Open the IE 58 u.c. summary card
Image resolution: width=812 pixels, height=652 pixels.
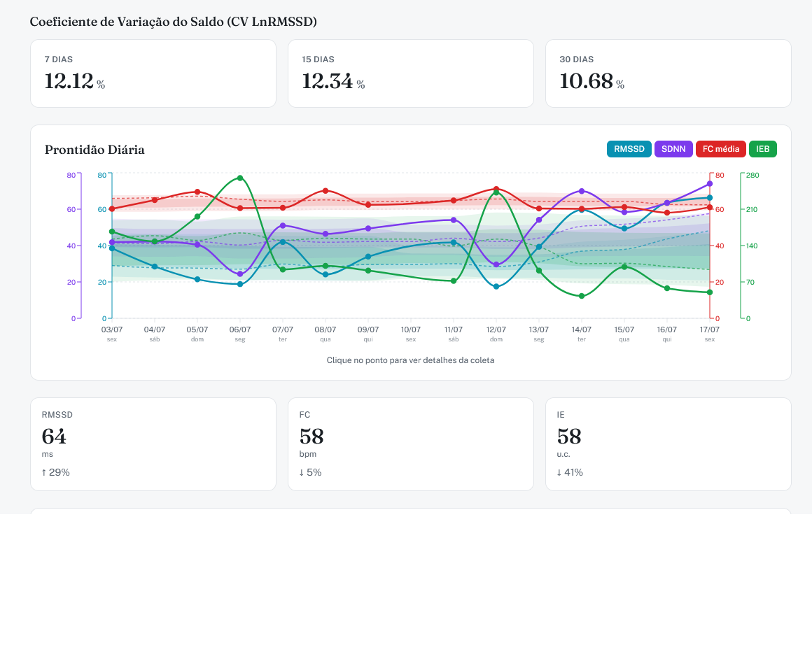[668, 444]
